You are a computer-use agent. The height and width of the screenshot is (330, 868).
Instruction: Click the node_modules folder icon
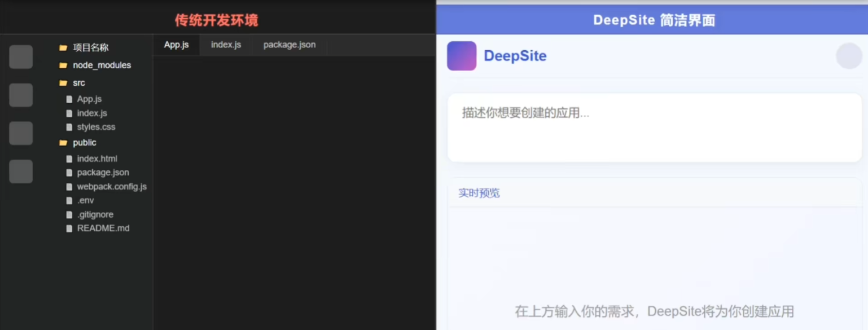point(64,65)
